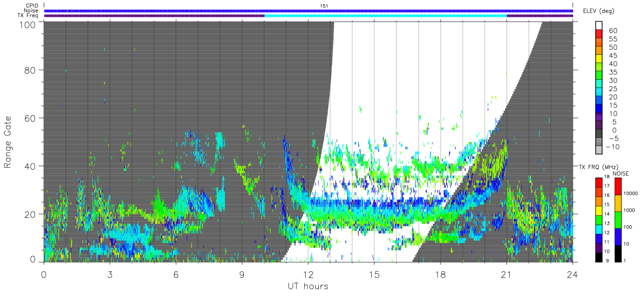The width and height of the screenshot is (644, 297).
Task: Click the Range Gate axis label
Action: [8, 141]
